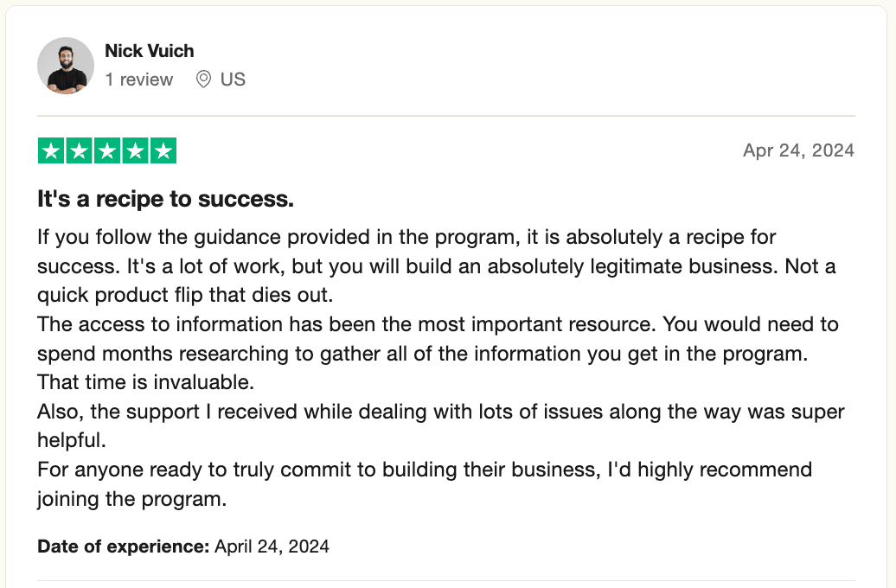896x588 pixels.
Task: Click the third green rating star
Action: click(x=107, y=151)
